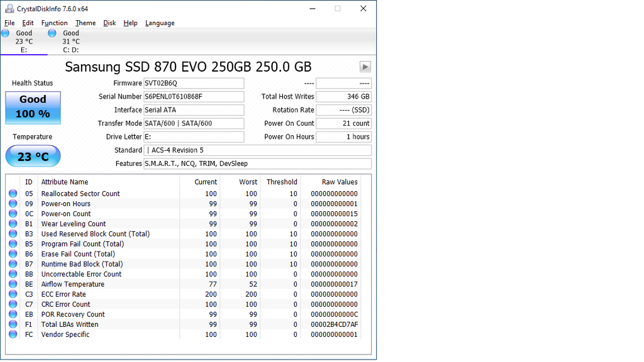Image resolution: width=644 pixels, height=362 pixels.
Task: Open the Disk menu
Action: [109, 23]
